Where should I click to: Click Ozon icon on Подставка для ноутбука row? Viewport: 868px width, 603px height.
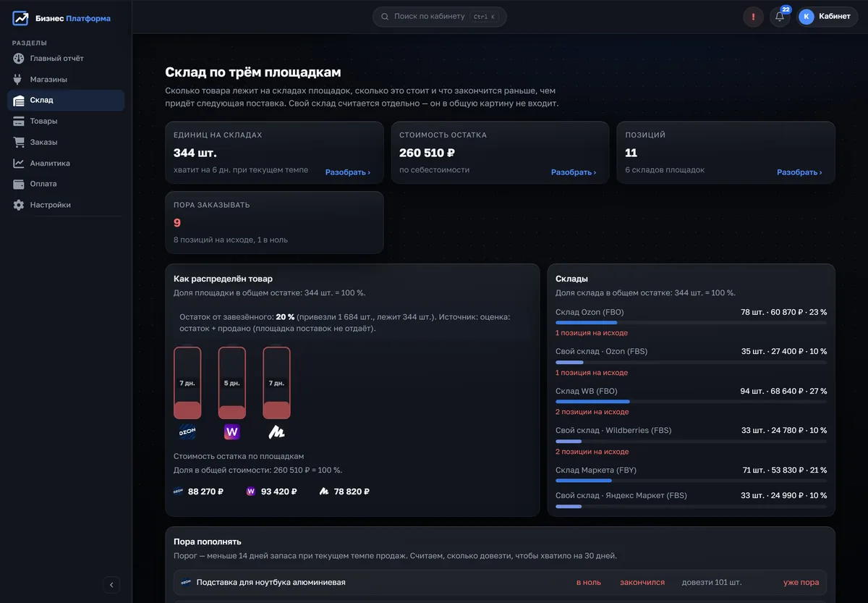pos(186,582)
